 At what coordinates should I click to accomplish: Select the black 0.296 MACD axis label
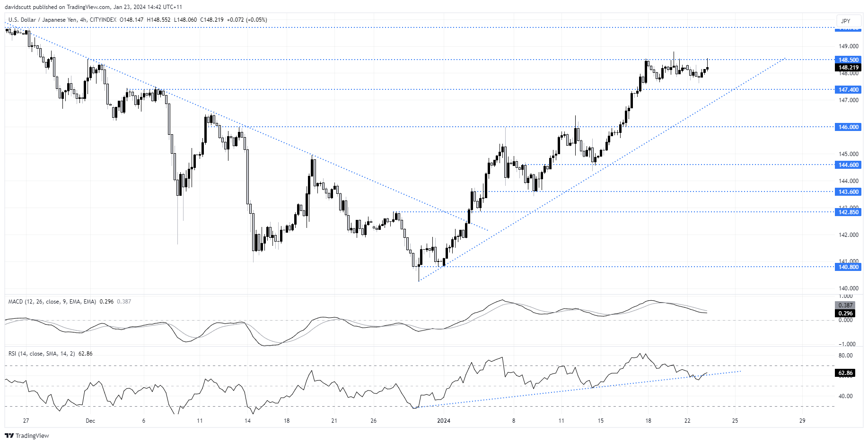[x=845, y=313]
